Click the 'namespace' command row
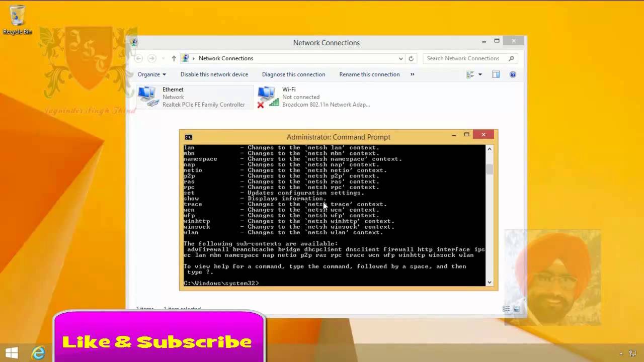 [x=292, y=159]
